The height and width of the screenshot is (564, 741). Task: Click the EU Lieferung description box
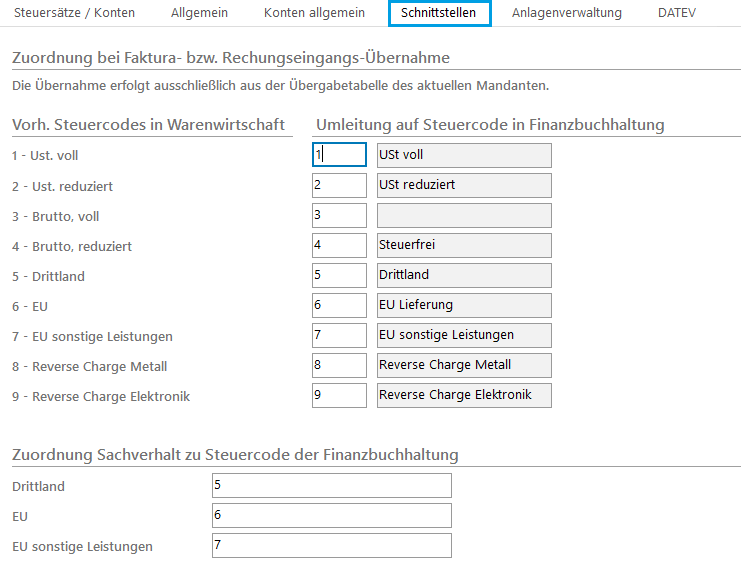(x=463, y=305)
